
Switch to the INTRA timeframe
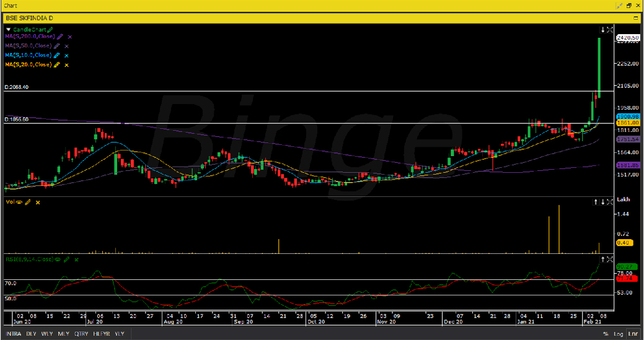(x=13, y=334)
